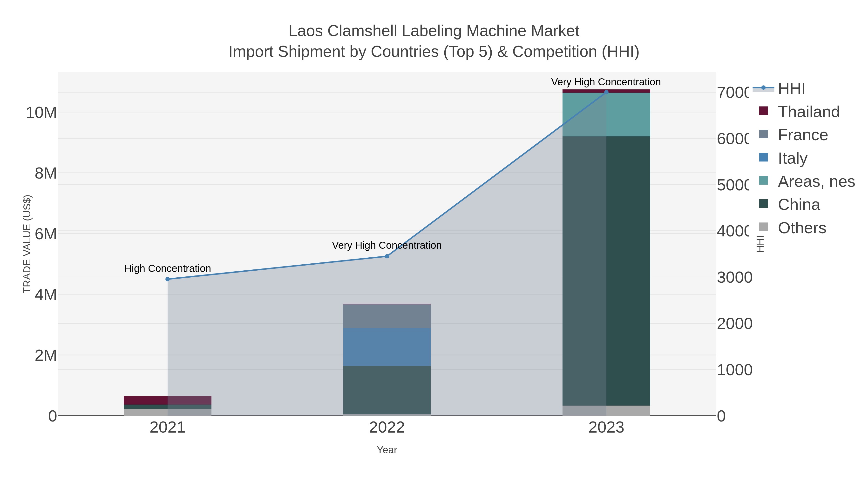Toggle the France legend entry
This screenshot has height=488, width=868.
(x=793, y=135)
